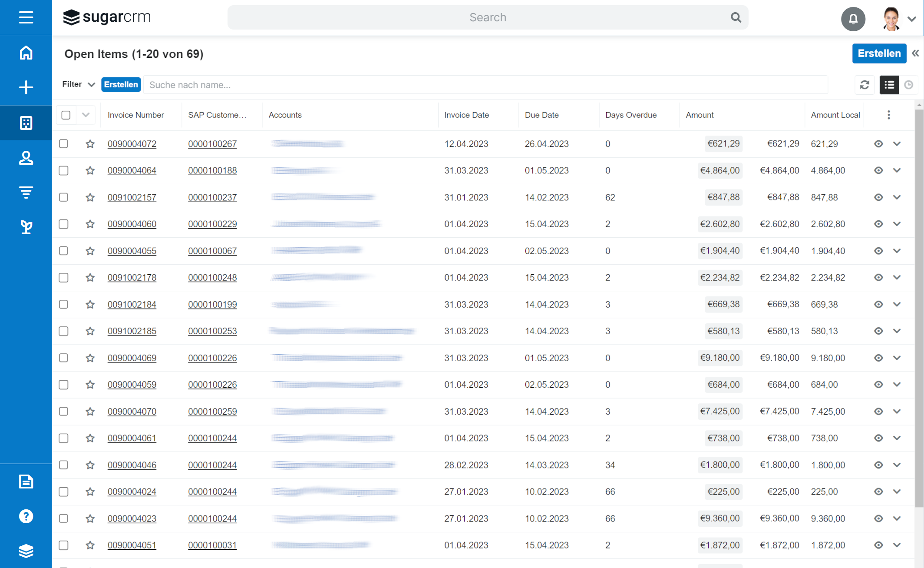Open the hamburger menu
924x568 pixels.
coord(26,17)
